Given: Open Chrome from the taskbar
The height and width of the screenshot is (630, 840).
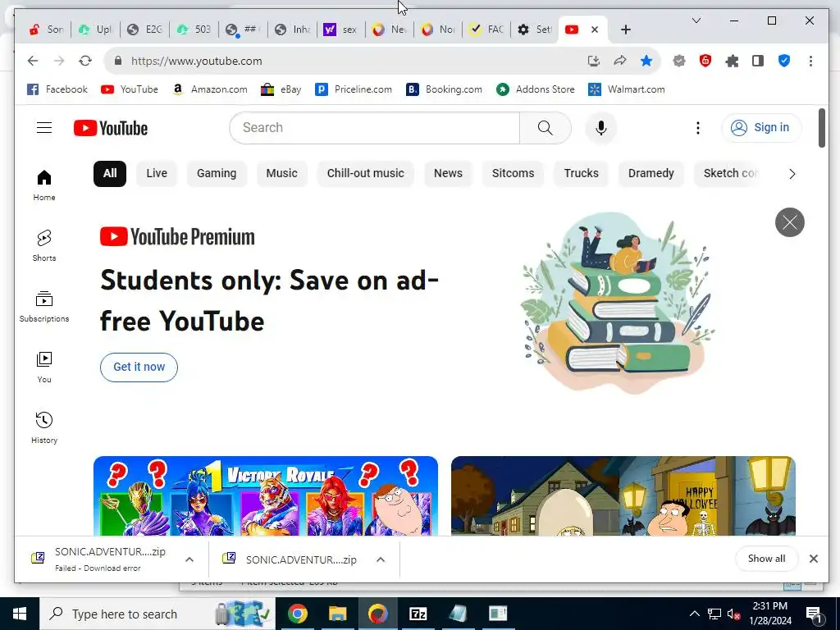Looking at the screenshot, I should [x=298, y=614].
